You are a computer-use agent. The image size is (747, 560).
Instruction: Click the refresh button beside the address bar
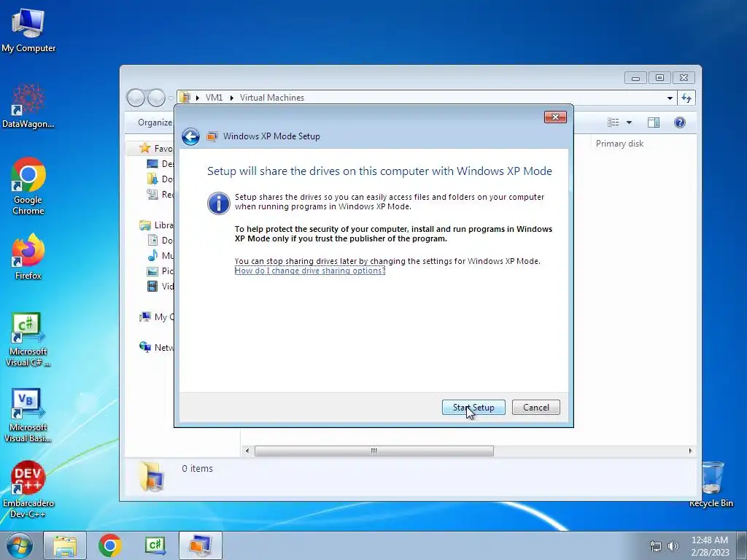click(686, 98)
